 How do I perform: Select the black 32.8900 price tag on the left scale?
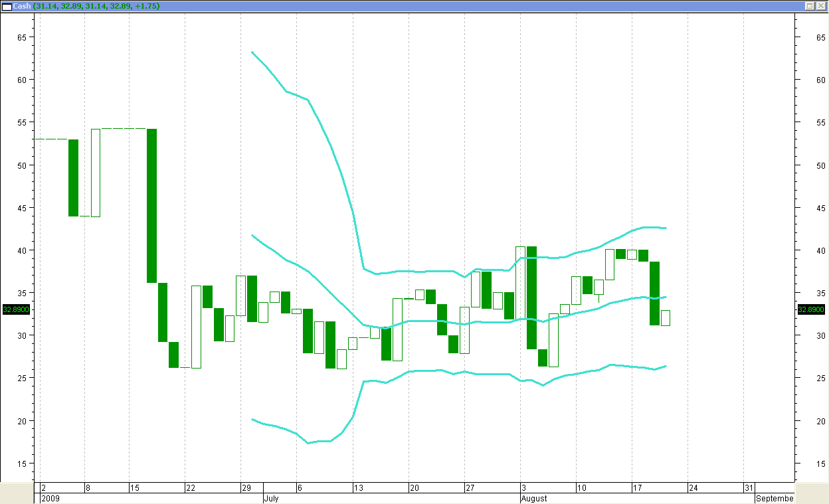coord(17,309)
